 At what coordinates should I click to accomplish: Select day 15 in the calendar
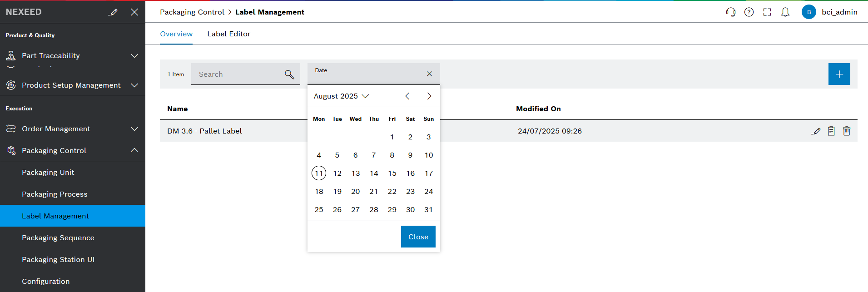(392, 173)
